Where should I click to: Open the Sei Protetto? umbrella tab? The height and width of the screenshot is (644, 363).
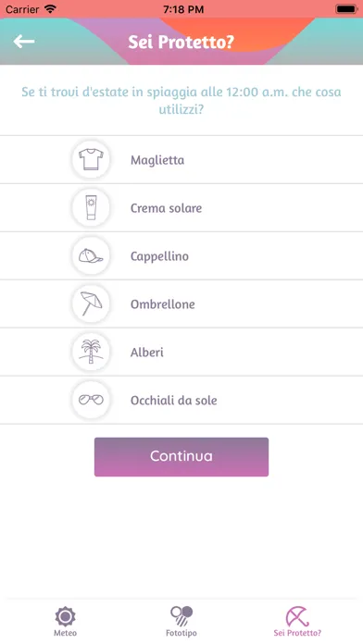click(x=297, y=621)
